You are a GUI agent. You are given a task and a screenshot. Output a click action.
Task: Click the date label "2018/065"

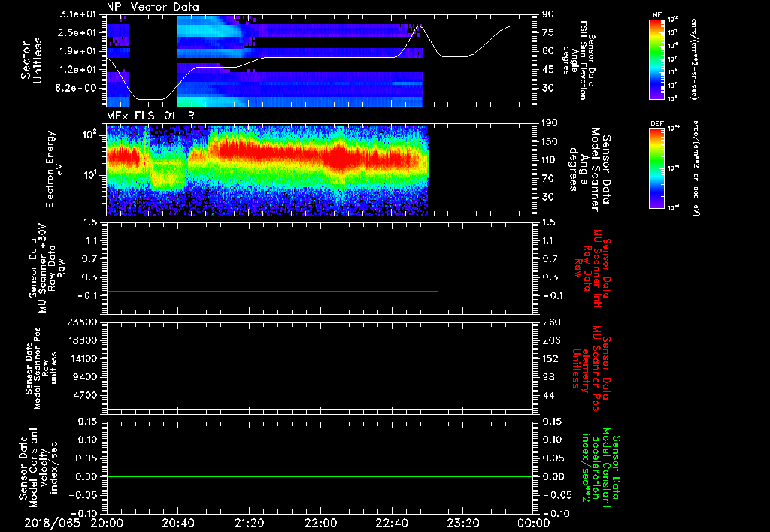[52, 523]
